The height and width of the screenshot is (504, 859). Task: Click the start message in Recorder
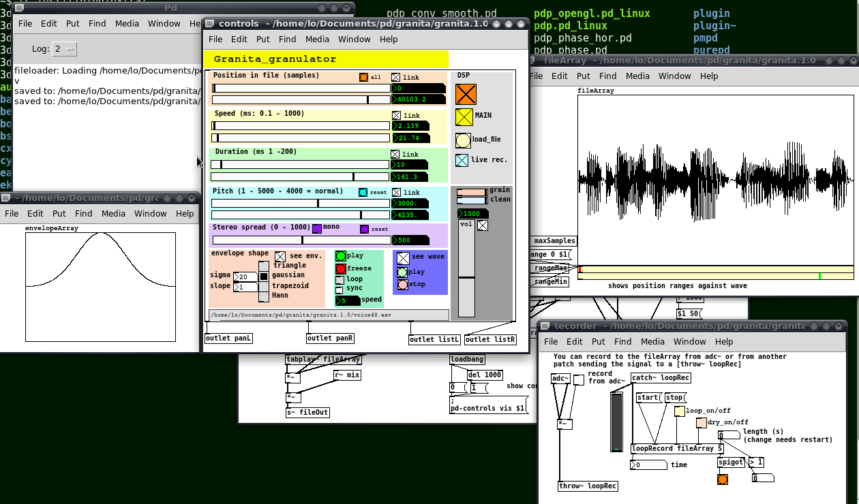648,397
